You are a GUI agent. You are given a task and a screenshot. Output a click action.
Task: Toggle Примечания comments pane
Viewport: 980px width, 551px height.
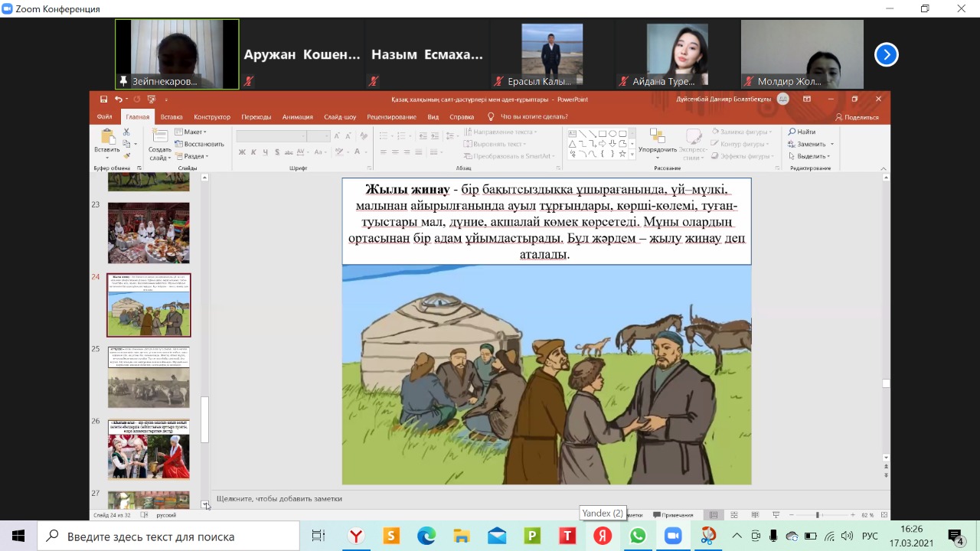coord(673,515)
